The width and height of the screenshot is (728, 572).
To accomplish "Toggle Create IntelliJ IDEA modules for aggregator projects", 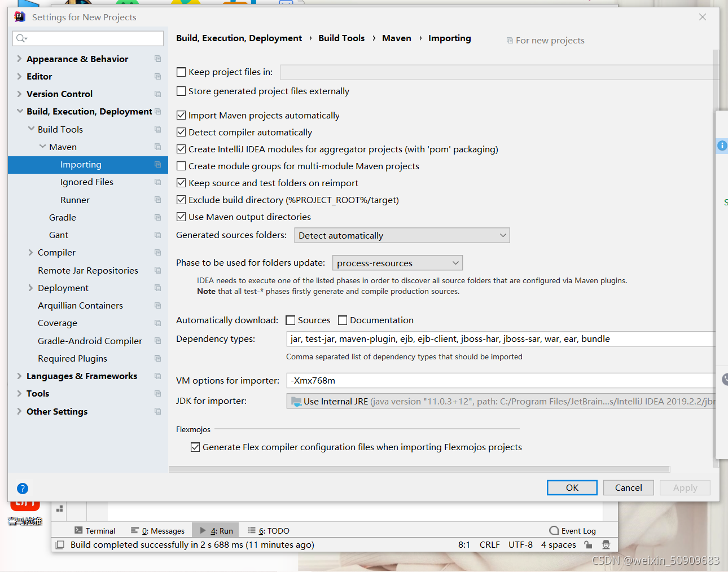I will [x=181, y=149].
